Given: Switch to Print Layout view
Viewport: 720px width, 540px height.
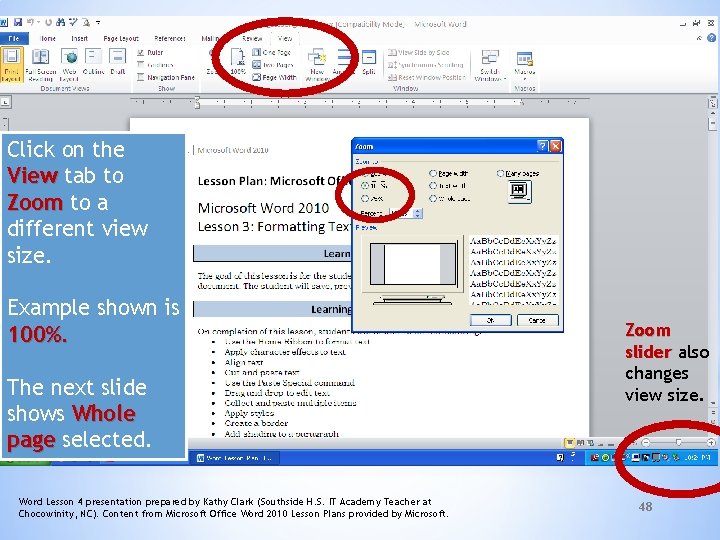Looking at the screenshot, I should pos(11,64).
